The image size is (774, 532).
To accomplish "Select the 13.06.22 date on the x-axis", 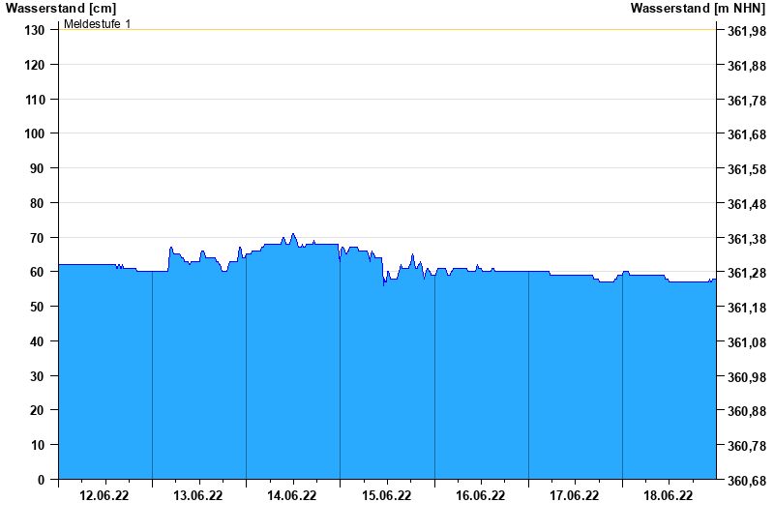I will point(198,496).
